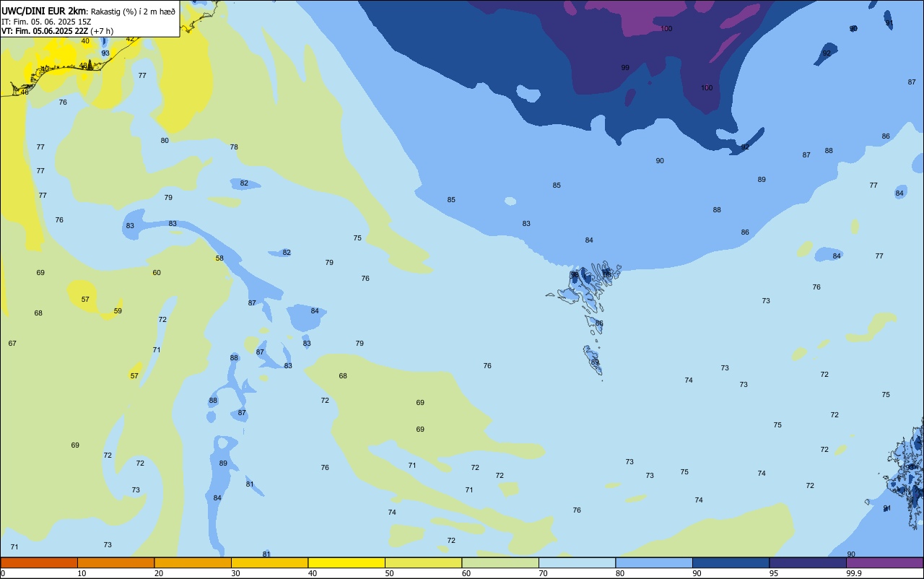Select the map value '80' below the yellow patch

point(165,141)
